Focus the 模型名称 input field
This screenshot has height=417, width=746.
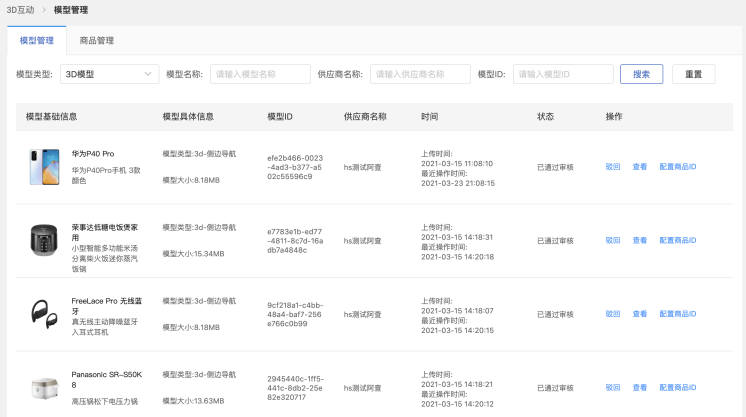[260, 74]
